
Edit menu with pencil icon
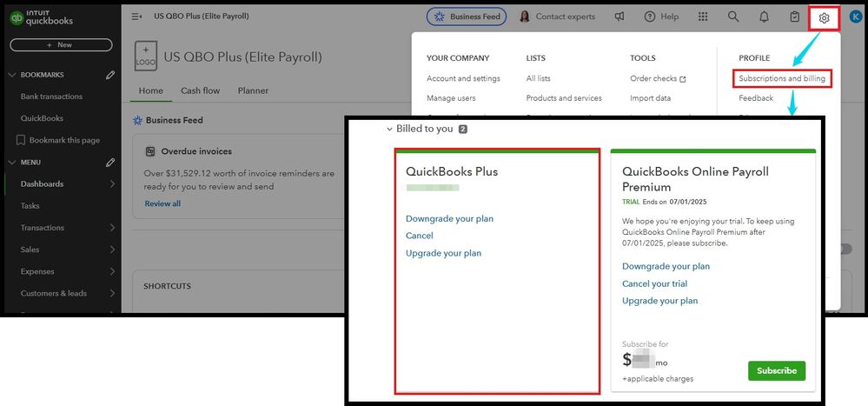point(110,163)
